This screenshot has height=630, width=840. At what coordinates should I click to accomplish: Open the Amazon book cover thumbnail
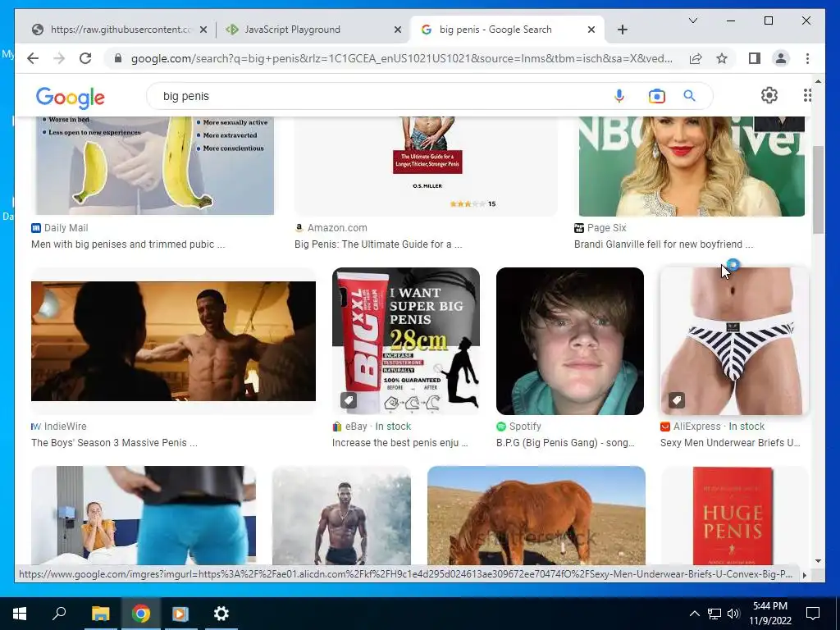click(426, 166)
